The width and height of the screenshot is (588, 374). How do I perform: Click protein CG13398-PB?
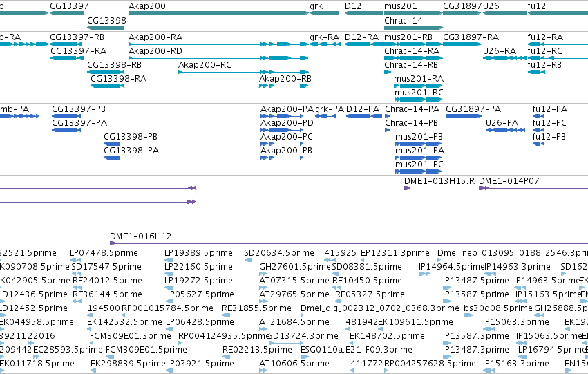[111, 144]
